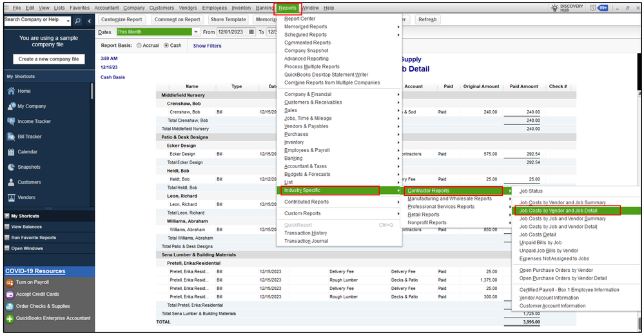Open the COVID-19 Resources link
The image size is (644, 335).
[x=35, y=271]
